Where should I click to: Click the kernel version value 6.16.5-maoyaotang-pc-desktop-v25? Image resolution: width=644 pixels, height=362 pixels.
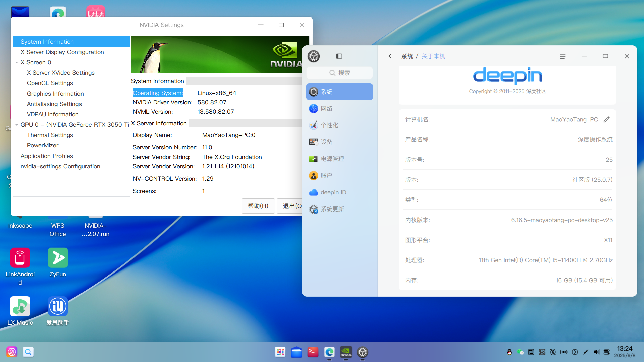point(562,220)
